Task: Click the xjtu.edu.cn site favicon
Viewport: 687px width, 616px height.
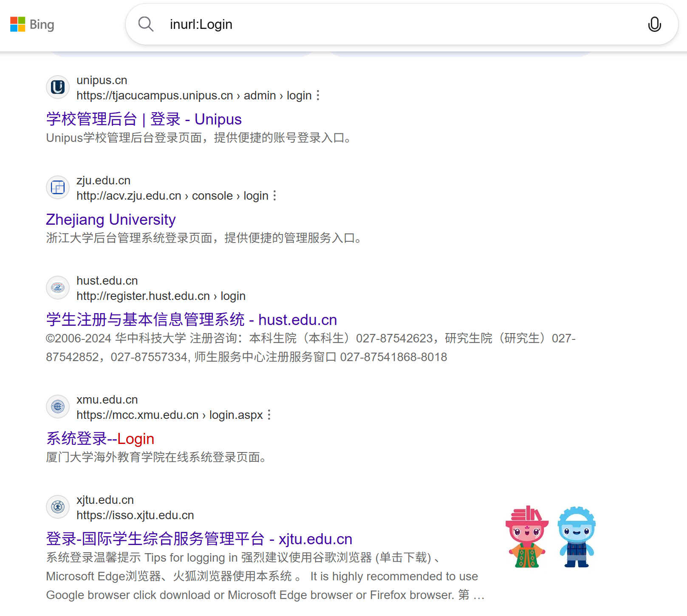Action: click(57, 507)
